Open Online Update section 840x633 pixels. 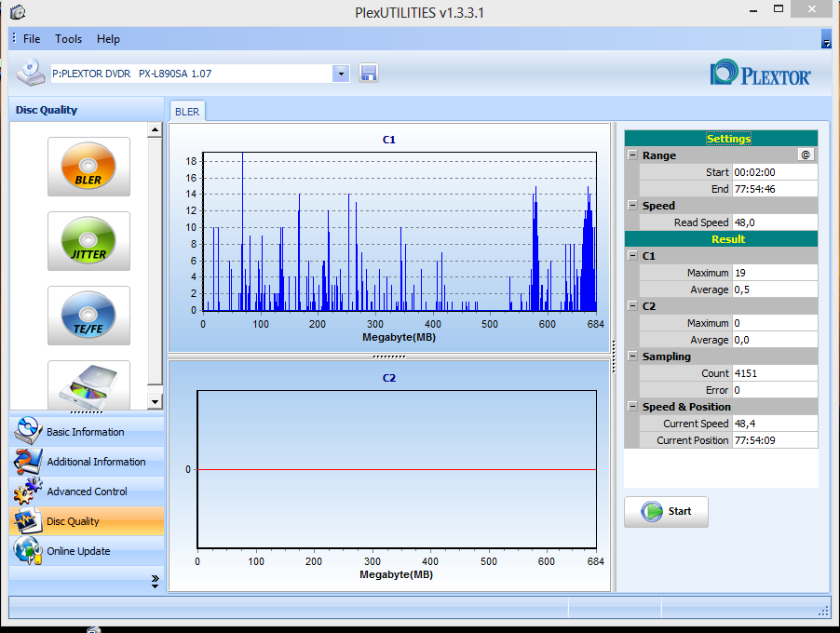pos(87,551)
